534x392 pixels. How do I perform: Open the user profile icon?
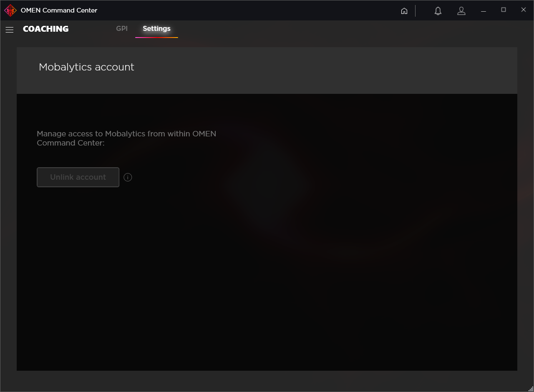[461, 11]
